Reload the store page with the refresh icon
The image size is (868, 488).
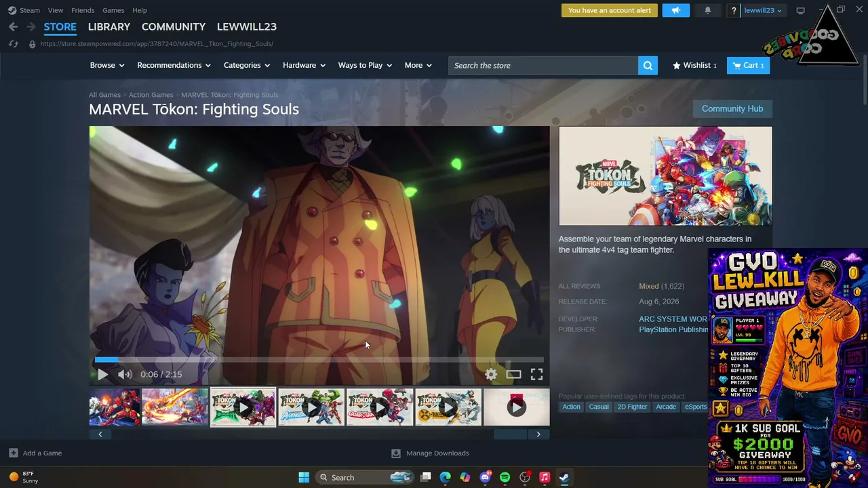coord(13,44)
